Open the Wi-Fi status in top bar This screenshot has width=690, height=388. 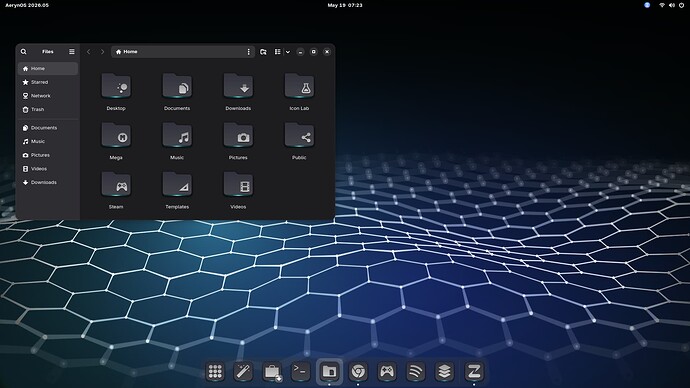tap(662, 5)
